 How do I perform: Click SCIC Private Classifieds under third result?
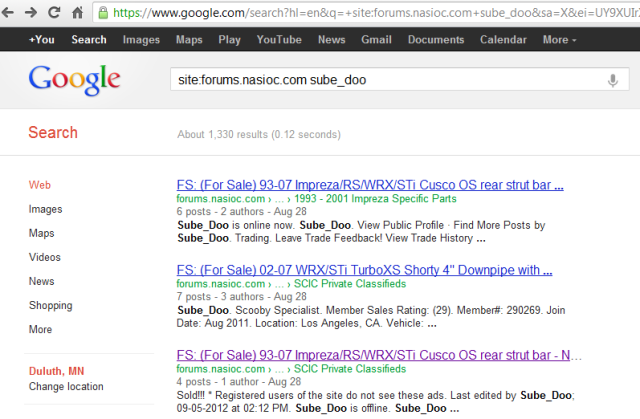[x=350, y=369]
